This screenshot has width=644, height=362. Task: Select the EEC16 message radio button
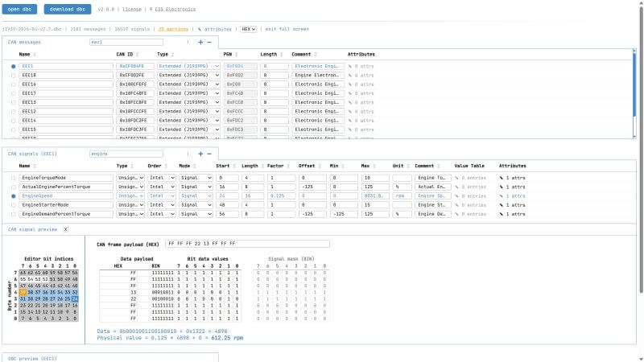(14, 84)
